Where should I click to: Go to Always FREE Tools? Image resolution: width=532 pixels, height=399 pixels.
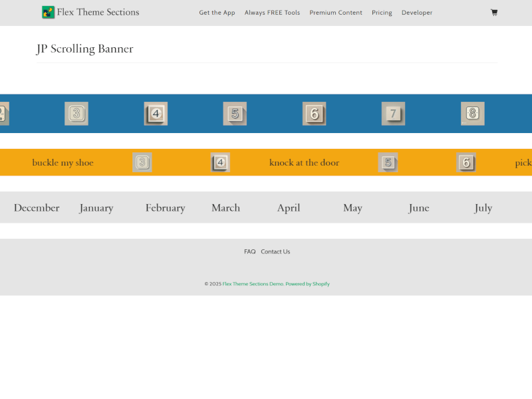(x=272, y=13)
